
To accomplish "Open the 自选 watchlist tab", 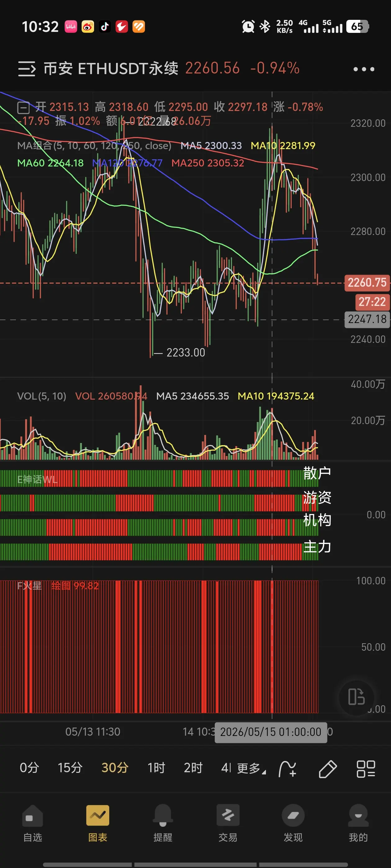I will tap(33, 823).
